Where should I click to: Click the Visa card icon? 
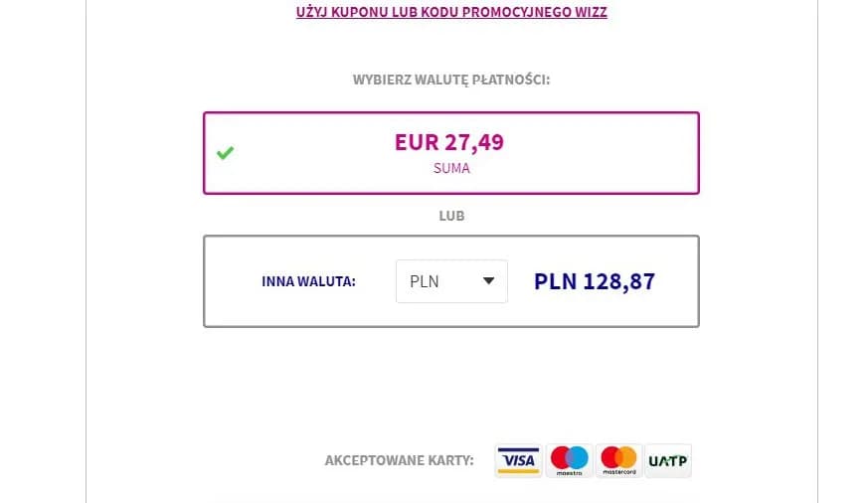pyautogui.click(x=518, y=460)
